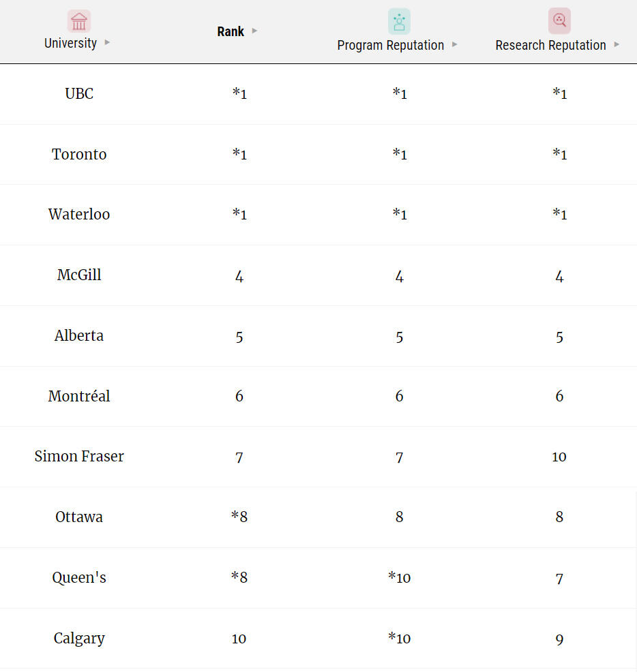The image size is (637, 672).
Task: Select the Waterloo university name
Action: (x=79, y=214)
